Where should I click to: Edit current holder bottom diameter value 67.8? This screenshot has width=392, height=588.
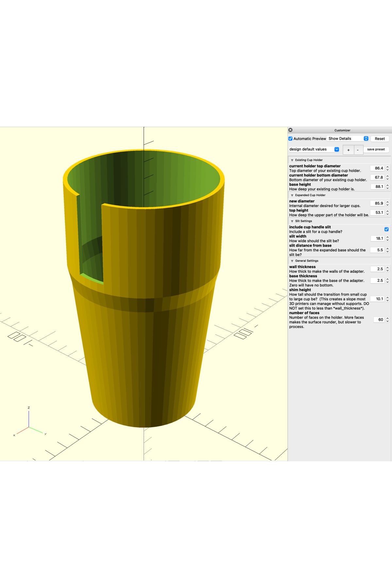(378, 177)
